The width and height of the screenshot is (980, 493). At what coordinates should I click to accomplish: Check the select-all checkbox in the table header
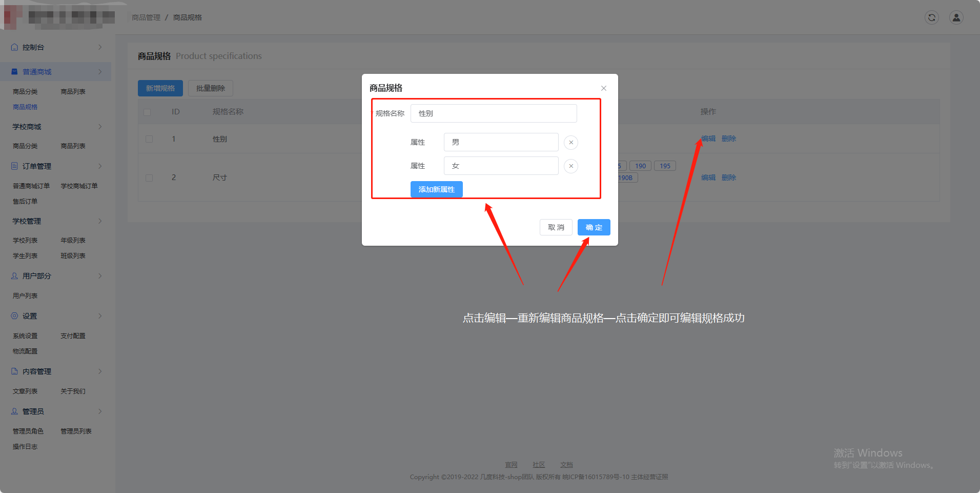click(x=148, y=112)
